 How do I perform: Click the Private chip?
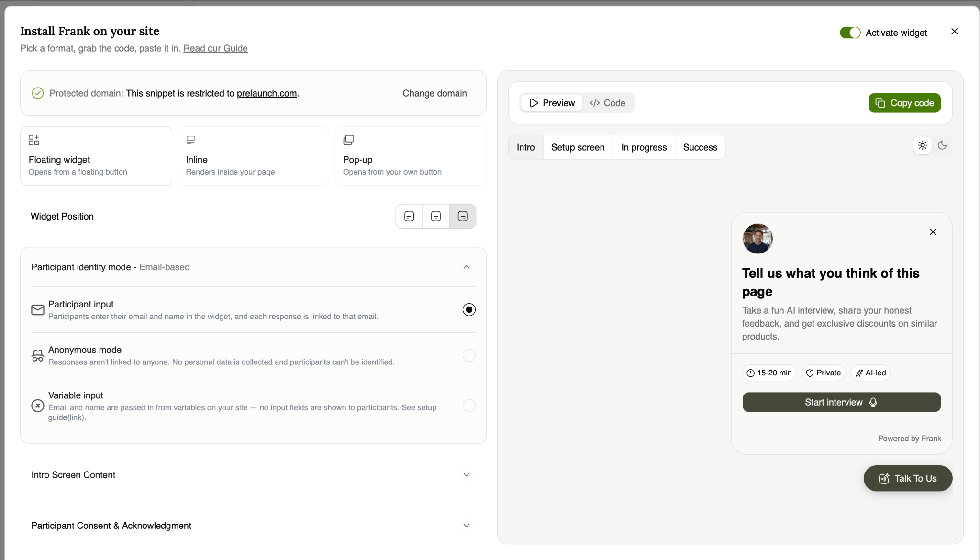[823, 373]
